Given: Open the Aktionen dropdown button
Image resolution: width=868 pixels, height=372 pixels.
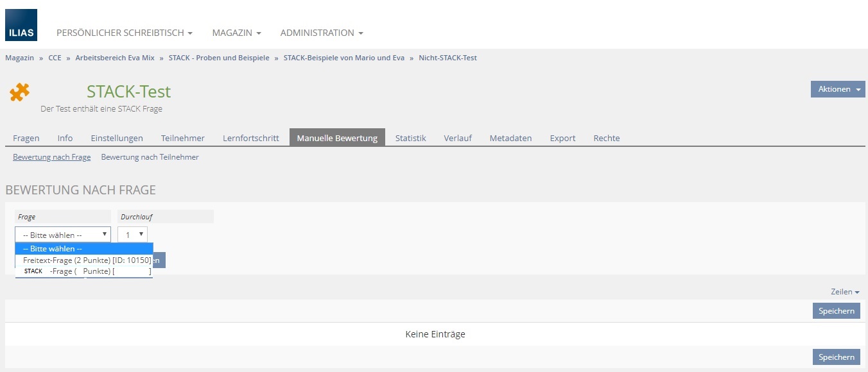Looking at the screenshot, I should pyautogui.click(x=838, y=89).
